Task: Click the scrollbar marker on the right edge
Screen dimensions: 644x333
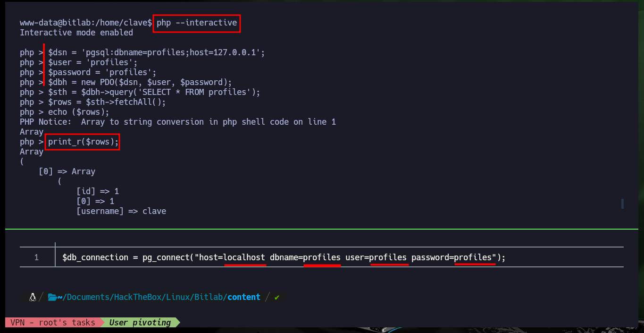Action: point(623,204)
